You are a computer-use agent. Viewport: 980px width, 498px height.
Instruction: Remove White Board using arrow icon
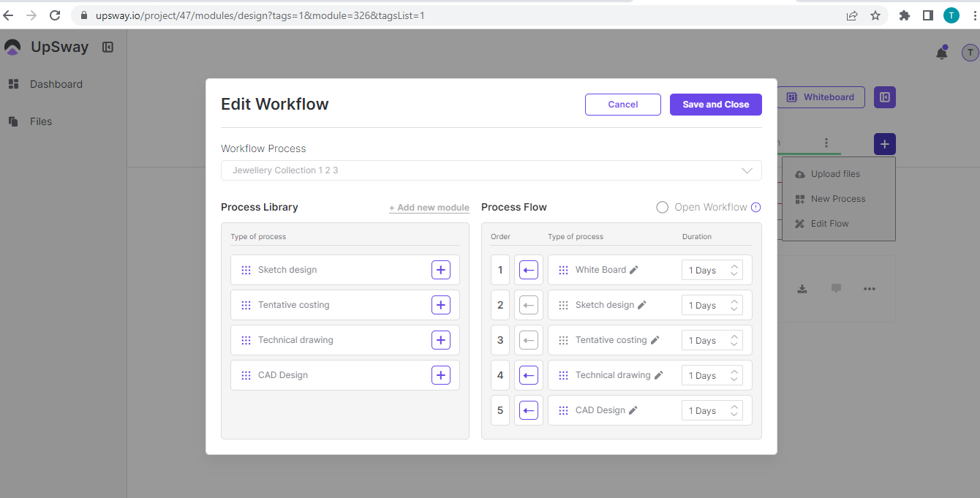click(529, 270)
